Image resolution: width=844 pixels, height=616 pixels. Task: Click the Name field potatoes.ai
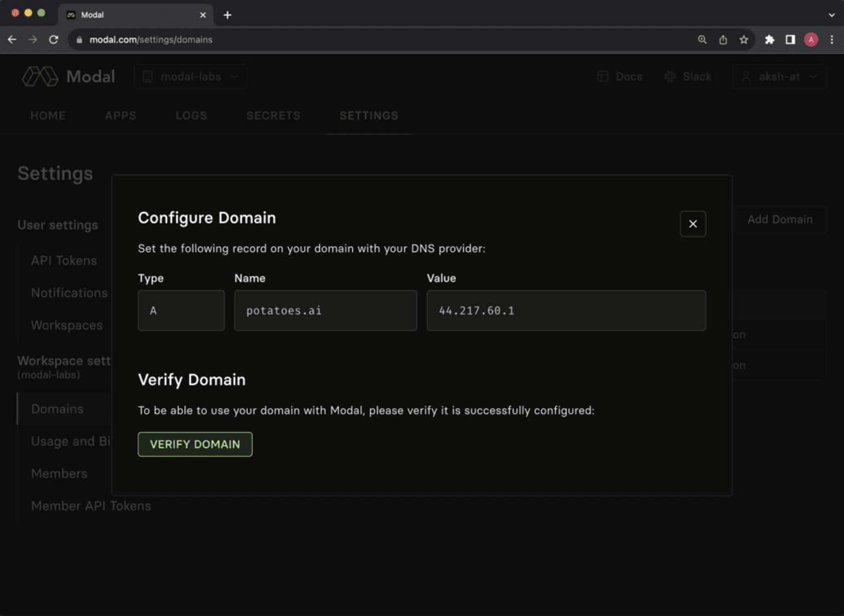click(x=326, y=310)
